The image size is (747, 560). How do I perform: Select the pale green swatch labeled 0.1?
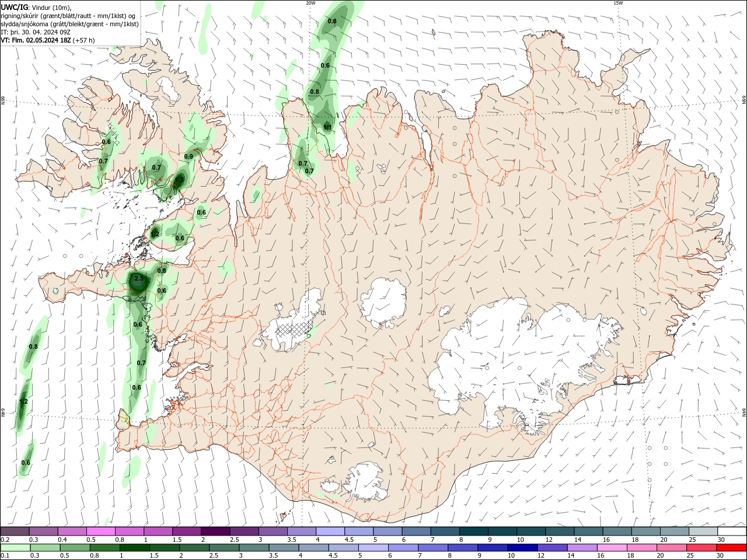pos(16,548)
